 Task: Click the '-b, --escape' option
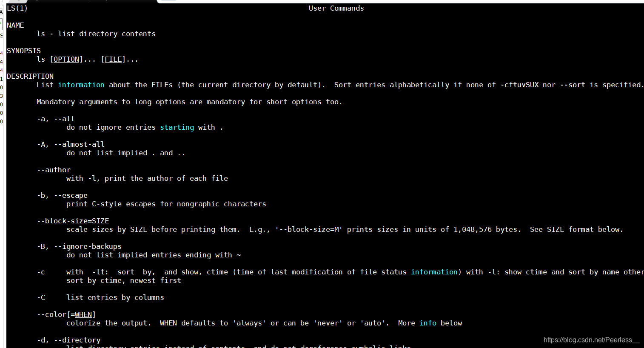(62, 195)
